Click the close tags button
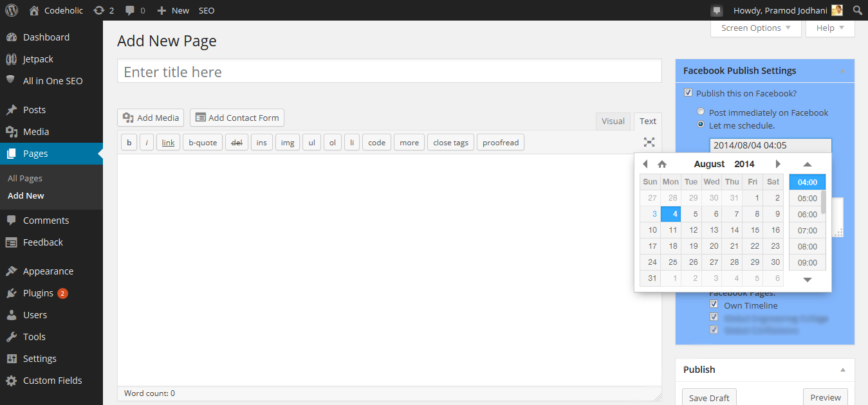This screenshot has height=405, width=868. (x=450, y=142)
